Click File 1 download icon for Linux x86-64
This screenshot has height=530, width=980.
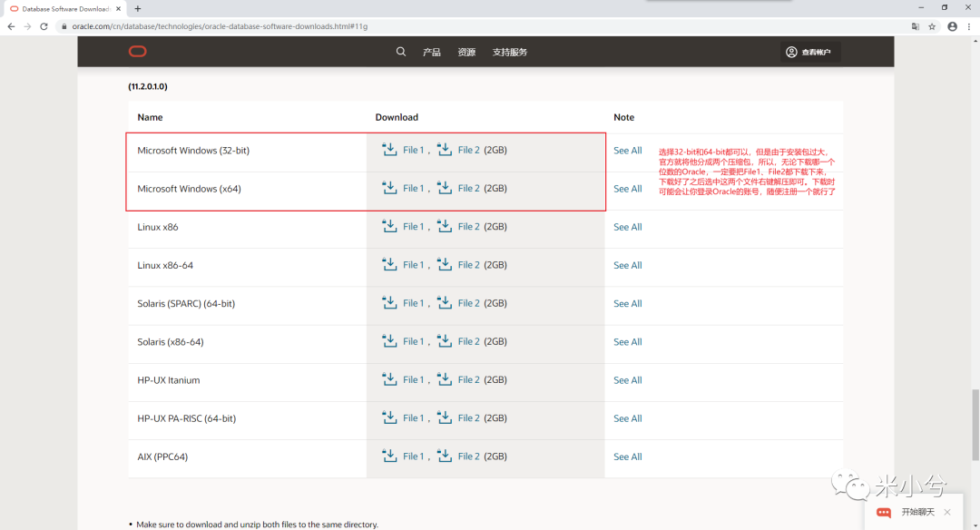(389, 264)
